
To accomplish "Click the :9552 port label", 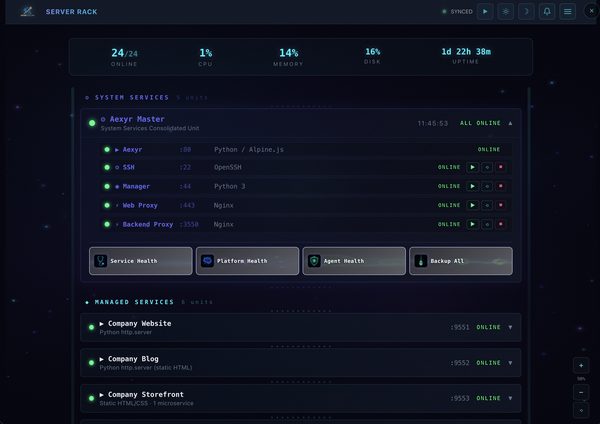I will pyautogui.click(x=460, y=363).
